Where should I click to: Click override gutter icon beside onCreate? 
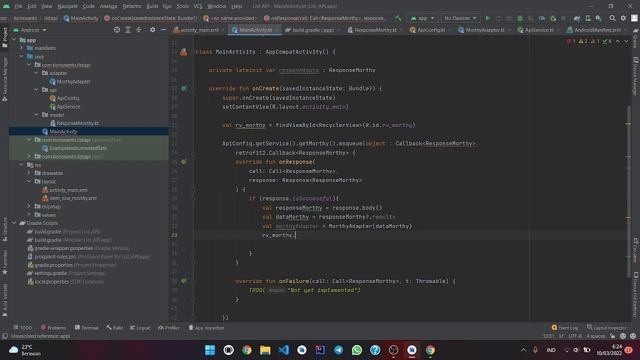coord(184,88)
